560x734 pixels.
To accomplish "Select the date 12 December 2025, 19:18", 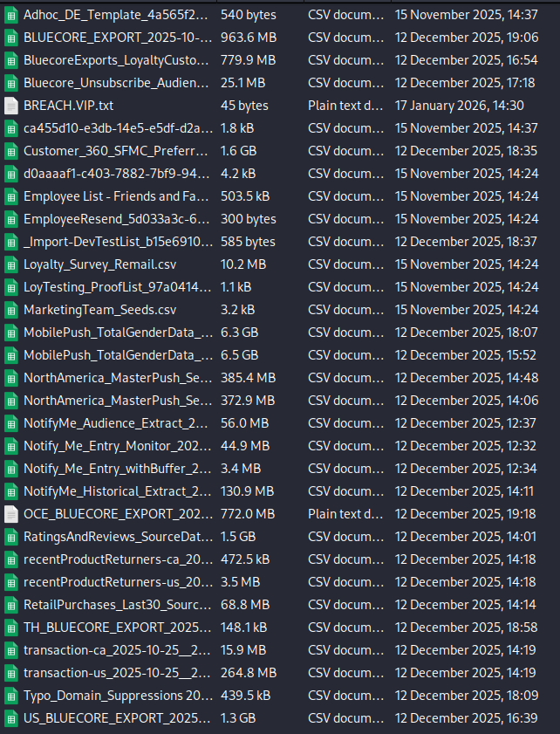I will point(466,514).
